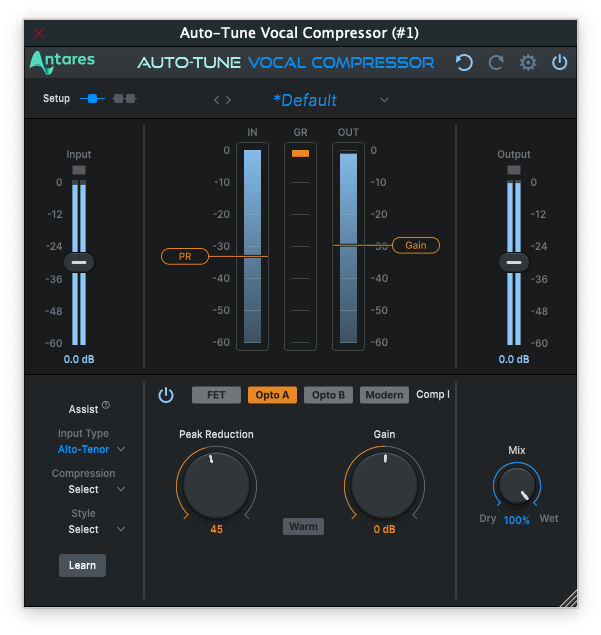Toggle the Comp I power button
The height and width of the screenshot is (635, 601).
coord(166,395)
